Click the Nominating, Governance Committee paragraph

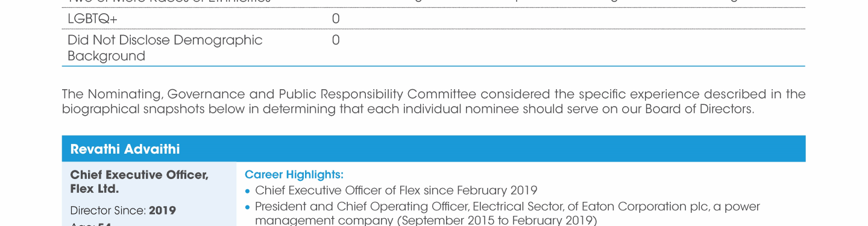(433, 101)
